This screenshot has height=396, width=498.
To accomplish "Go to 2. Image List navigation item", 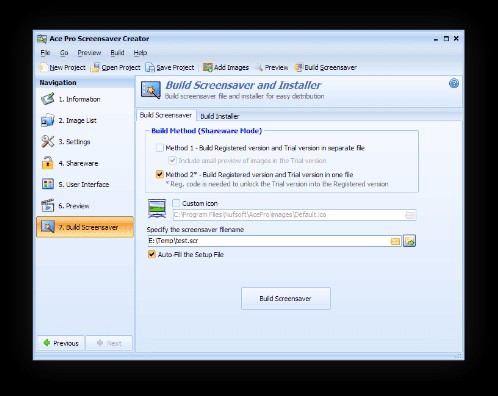I will click(85, 120).
